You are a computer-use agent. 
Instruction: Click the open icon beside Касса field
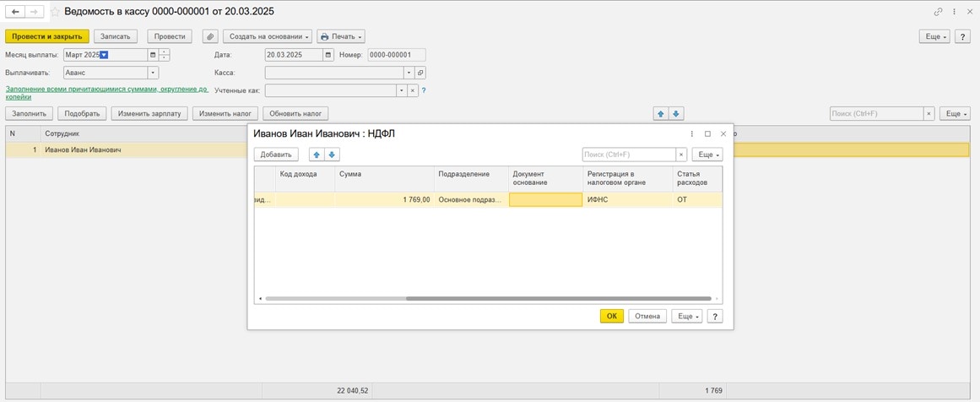[420, 73]
